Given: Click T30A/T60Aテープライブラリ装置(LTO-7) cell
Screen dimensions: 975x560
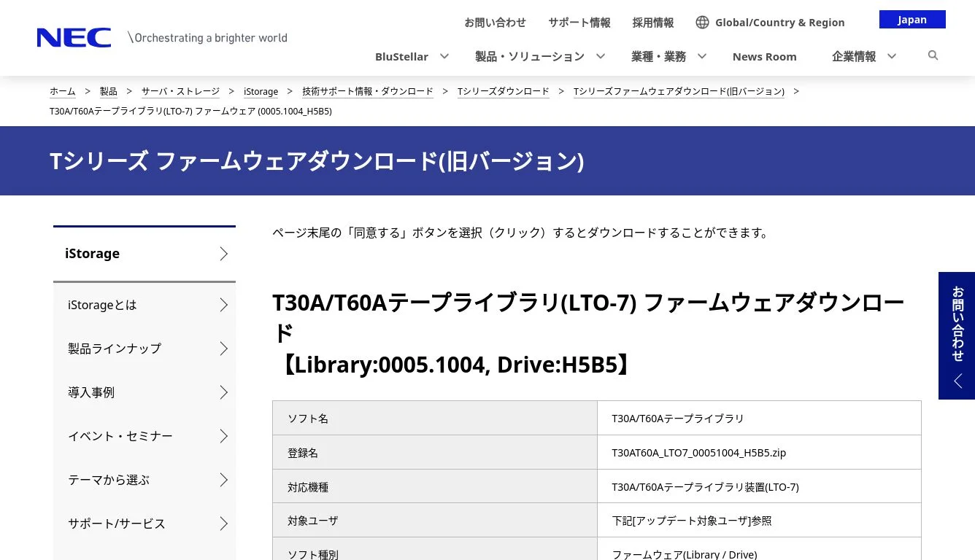Looking at the screenshot, I should (x=759, y=487).
